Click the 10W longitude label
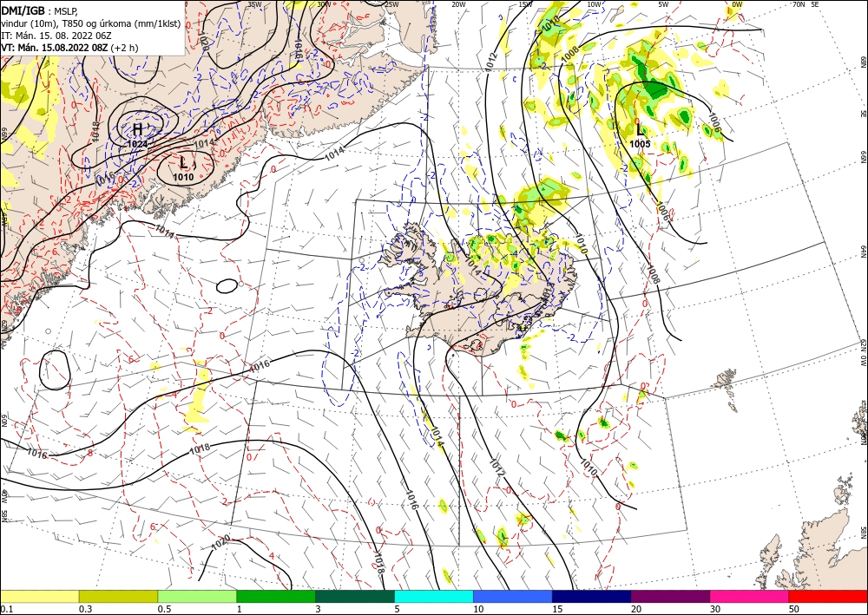Screen dimensions: 868x615 tap(594, 4)
